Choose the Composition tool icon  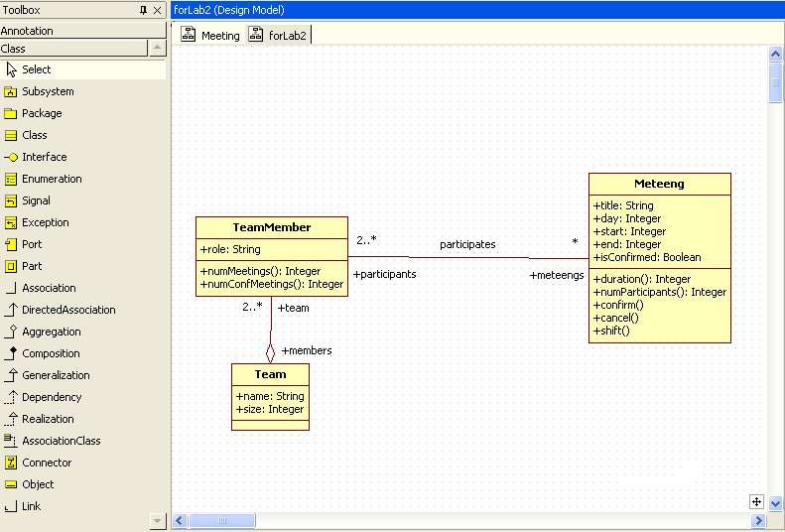click(11, 353)
